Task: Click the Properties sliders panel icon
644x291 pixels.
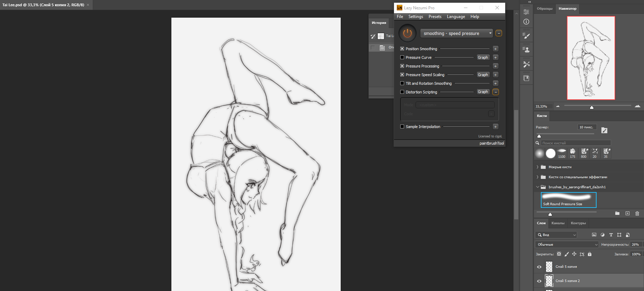Action: click(526, 12)
